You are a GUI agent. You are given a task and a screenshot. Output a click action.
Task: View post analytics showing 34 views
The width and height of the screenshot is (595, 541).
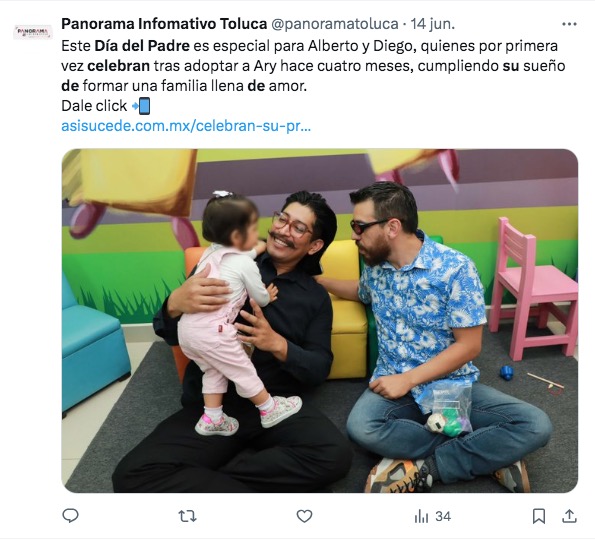(x=433, y=516)
